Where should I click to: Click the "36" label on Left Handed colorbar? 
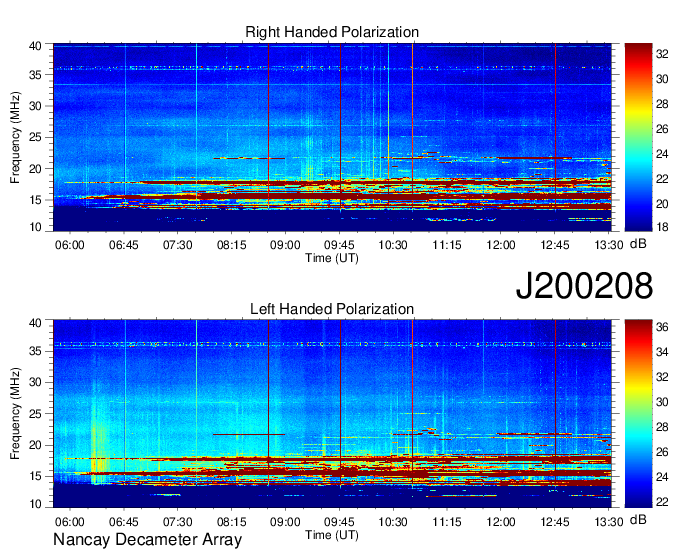[662, 327]
